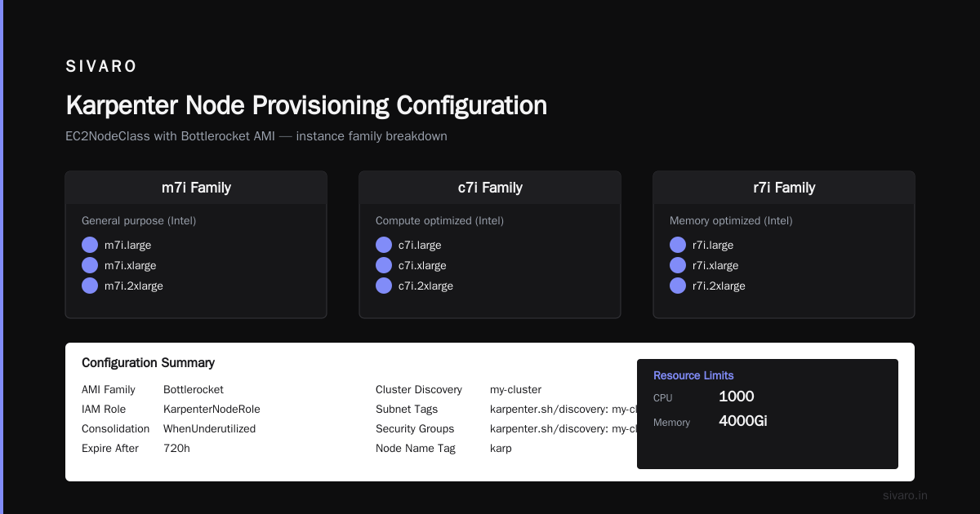The width and height of the screenshot is (980, 514).
Task: Click the bullet circle beside r7i.xlarge
Action: click(x=678, y=265)
